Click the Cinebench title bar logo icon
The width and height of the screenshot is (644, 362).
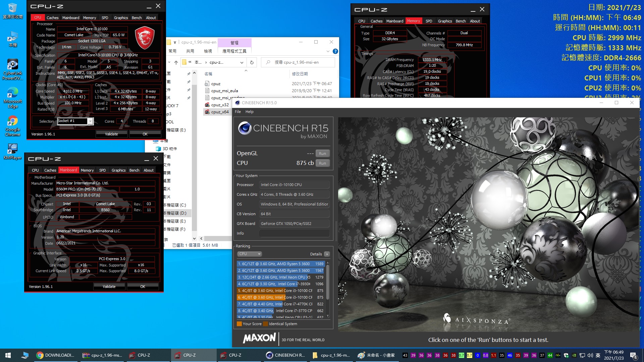(237, 103)
